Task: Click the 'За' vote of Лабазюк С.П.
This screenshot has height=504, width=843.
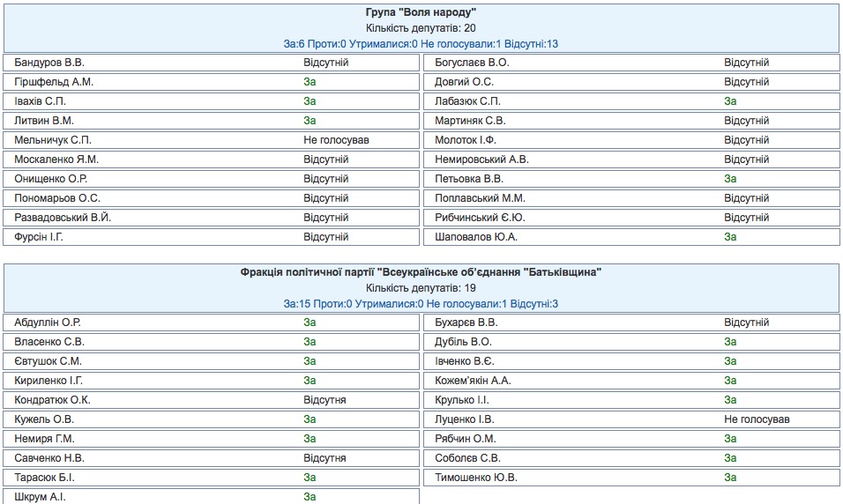Action: [x=730, y=101]
